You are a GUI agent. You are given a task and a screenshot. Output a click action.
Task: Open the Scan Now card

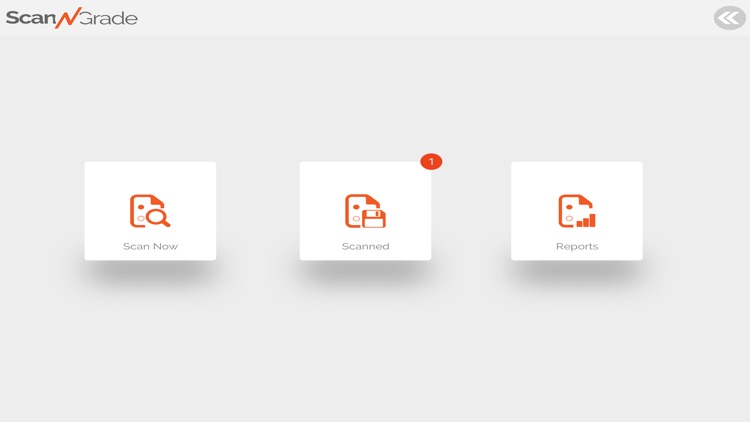coord(150,211)
